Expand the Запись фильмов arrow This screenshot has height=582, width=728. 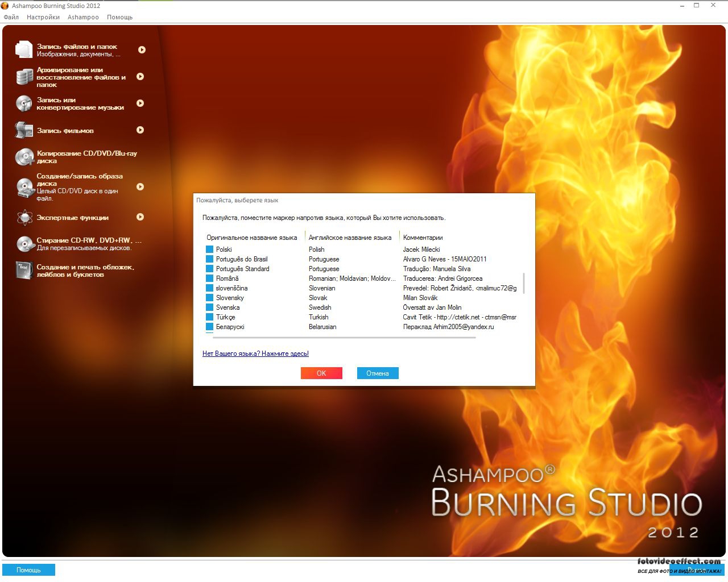click(x=140, y=130)
